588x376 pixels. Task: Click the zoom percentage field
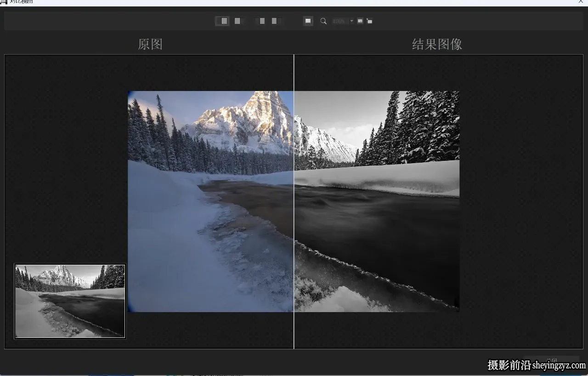(x=340, y=21)
